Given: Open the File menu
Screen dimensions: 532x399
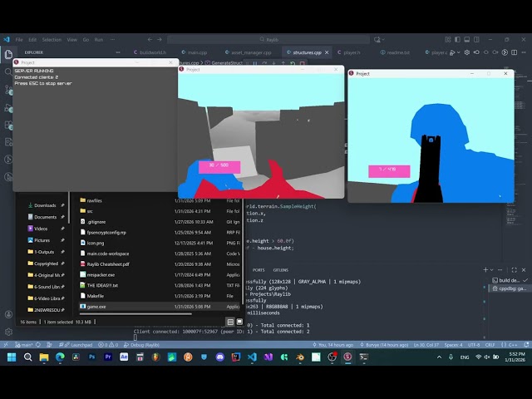Looking at the screenshot, I should tap(19, 40).
